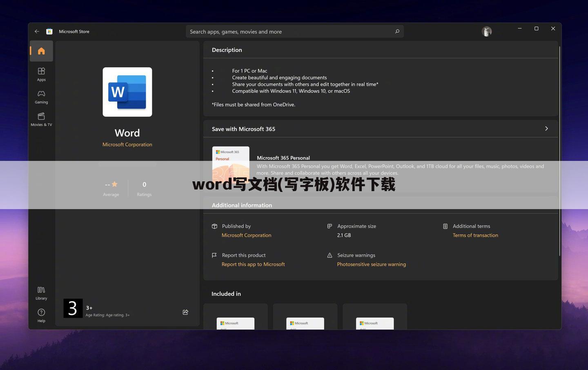Open Movies & TV section
Image resolution: width=588 pixels, height=370 pixels.
click(41, 119)
